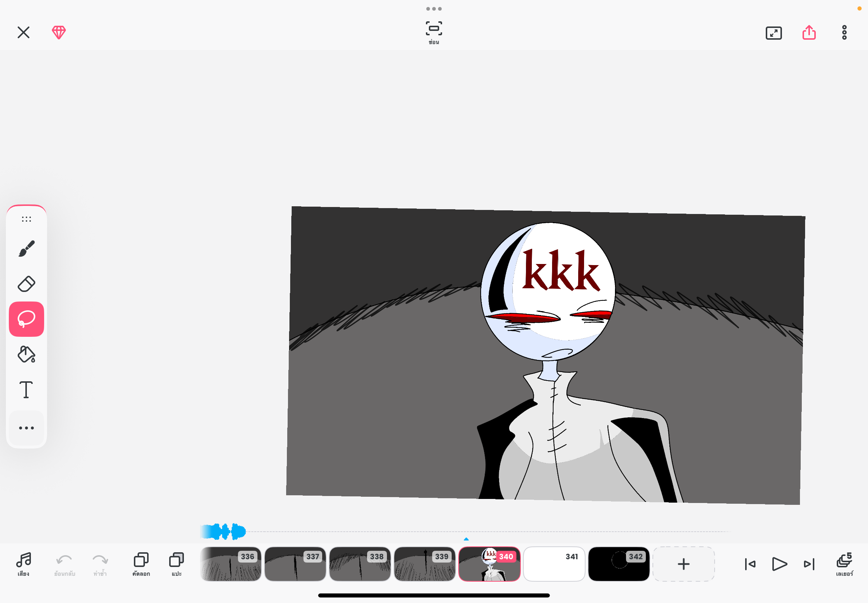Select the Eraser tool
This screenshot has height=603, width=868.
pyautogui.click(x=26, y=284)
